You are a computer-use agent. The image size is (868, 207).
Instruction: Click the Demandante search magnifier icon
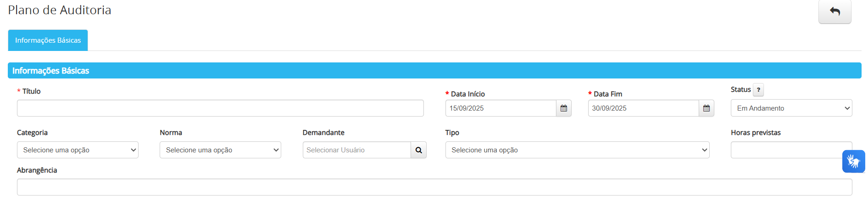point(418,150)
